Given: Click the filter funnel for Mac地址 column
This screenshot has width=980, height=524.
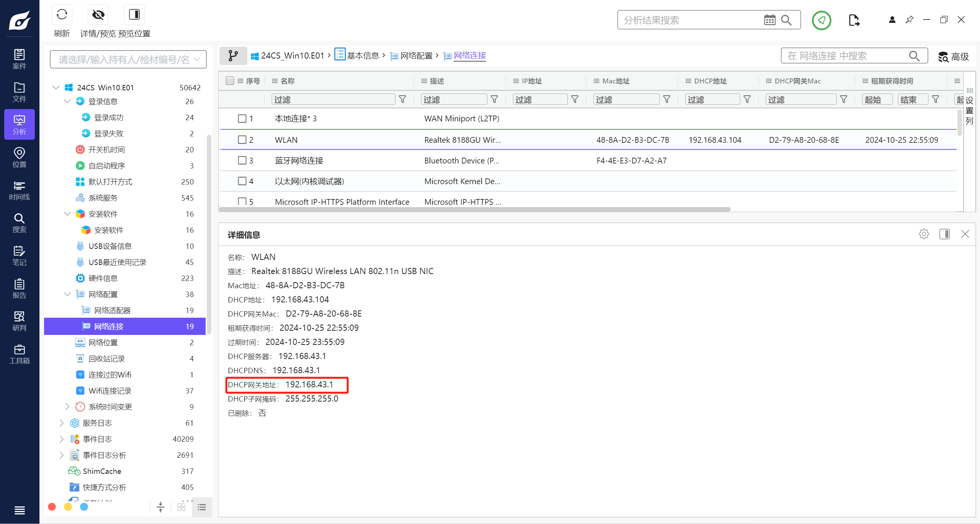Looking at the screenshot, I should point(667,100).
